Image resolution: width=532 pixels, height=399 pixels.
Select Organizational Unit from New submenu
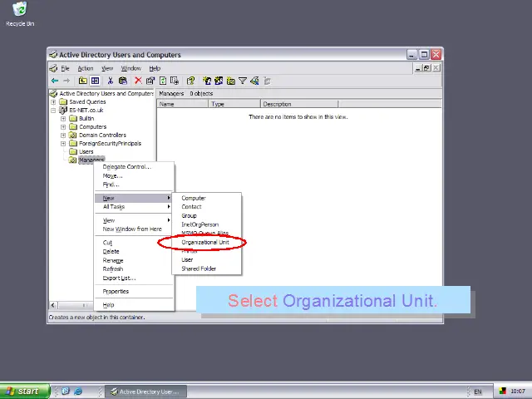point(207,242)
